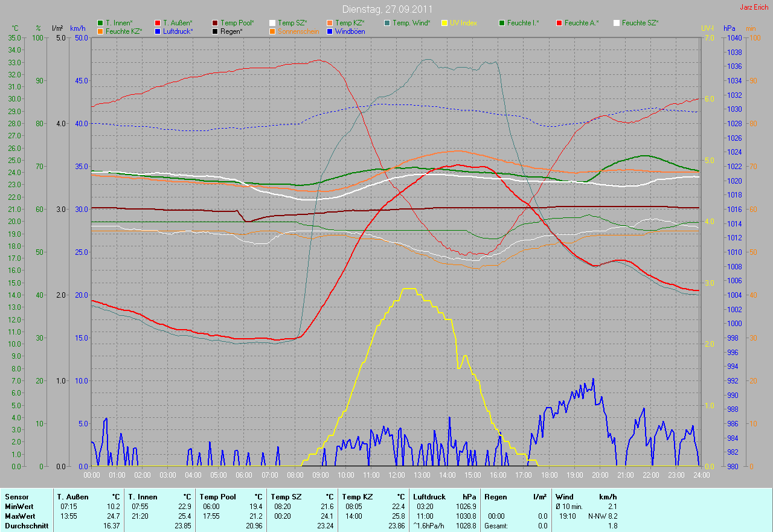Screen dimensions: 773x532
Task: Click the chart title 'Dienstag, 27.09.2011'
Action: click(388, 9)
